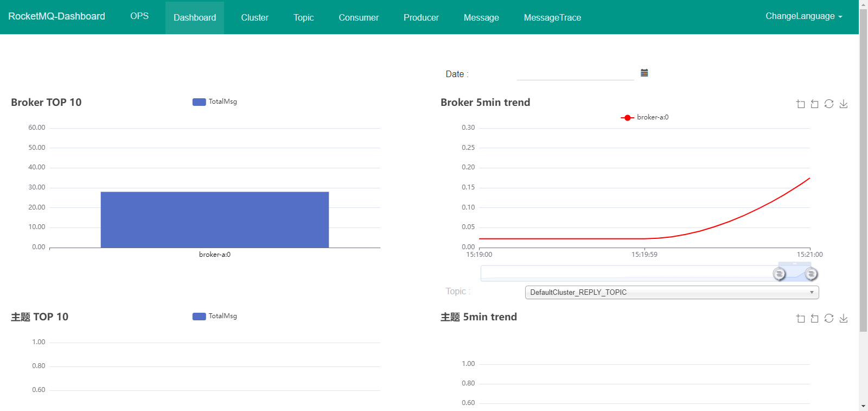
Task: Restore the Broker 5min trend chart
Action: [x=829, y=104]
